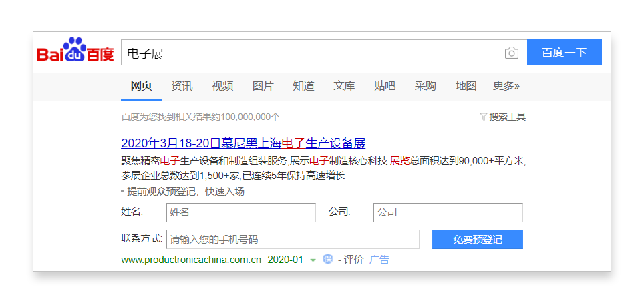Image resolution: width=644 pixels, height=303 pixels.
Task: Go to the 视频 tab
Action: click(x=222, y=86)
